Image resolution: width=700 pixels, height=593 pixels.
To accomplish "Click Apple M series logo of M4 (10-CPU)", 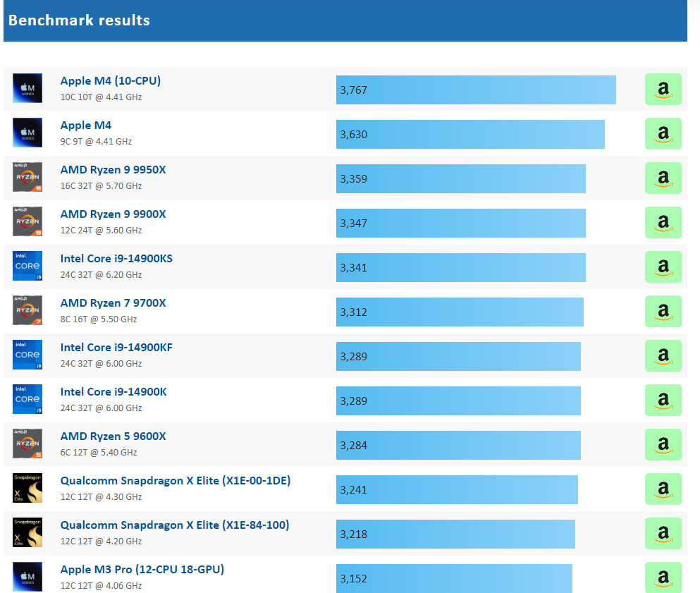I will point(27,88).
